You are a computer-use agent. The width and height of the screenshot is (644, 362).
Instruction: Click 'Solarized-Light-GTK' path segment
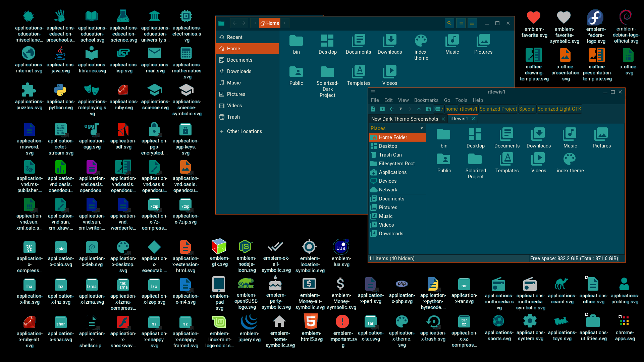(x=559, y=109)
